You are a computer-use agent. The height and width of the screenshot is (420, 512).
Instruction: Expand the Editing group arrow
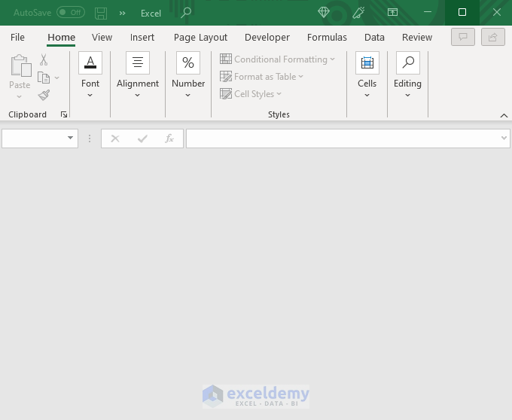pyautogui.click(x=407, y=96)
